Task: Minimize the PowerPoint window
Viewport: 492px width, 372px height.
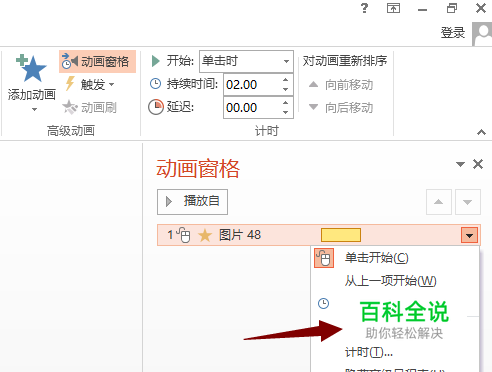Action: pyautogui.click(x=422, y=10)
